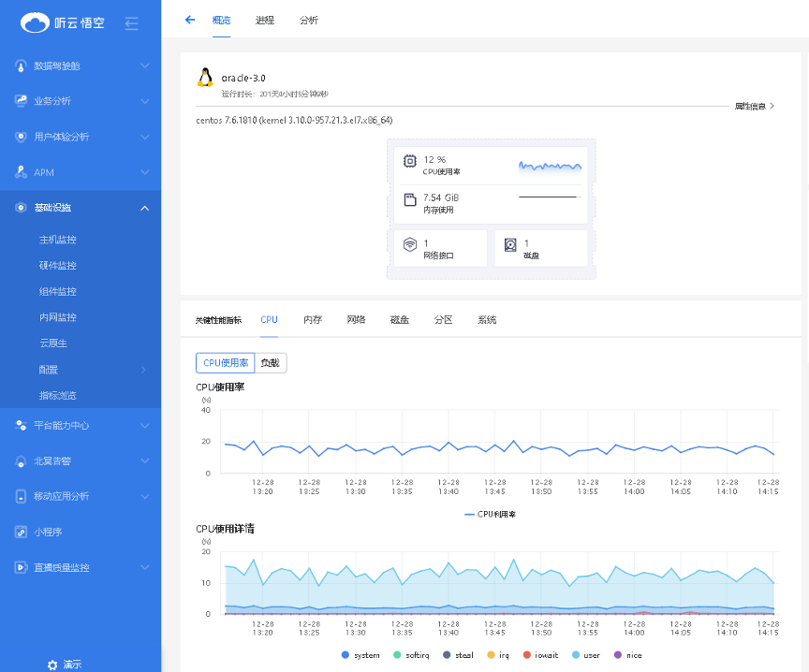Switch chart view to 负载

click(271, 363)
